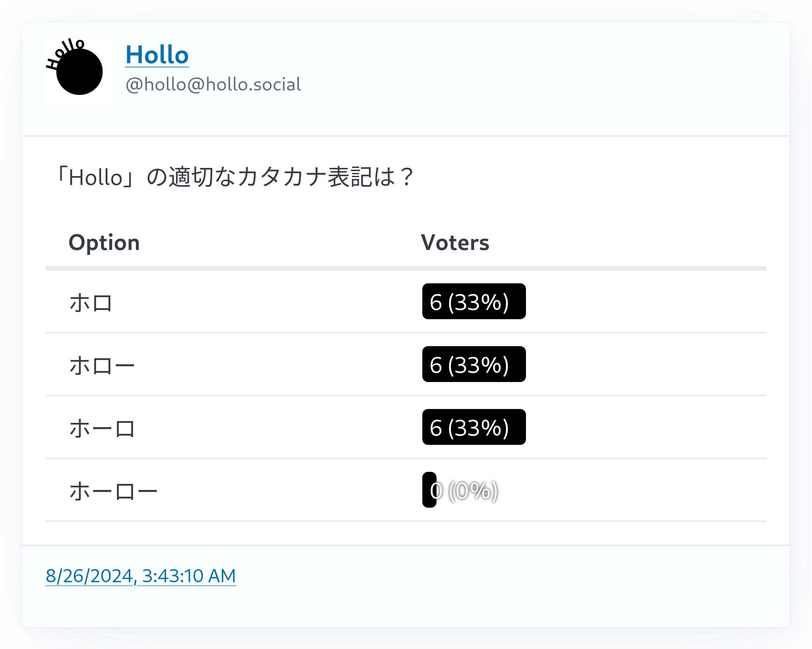Select the ホーロー poll option

tap(113, 492)
